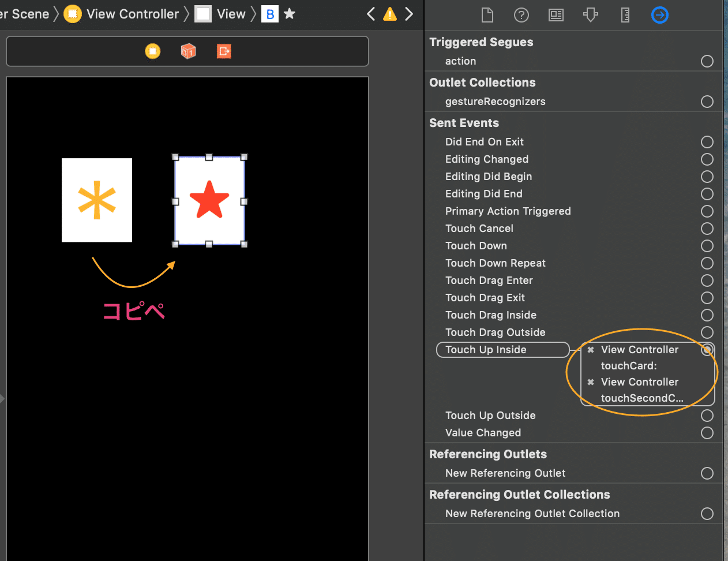Click the yellow warning triangle icon
This screenshot has width=728, height=561.
click(x=390, y=14)
